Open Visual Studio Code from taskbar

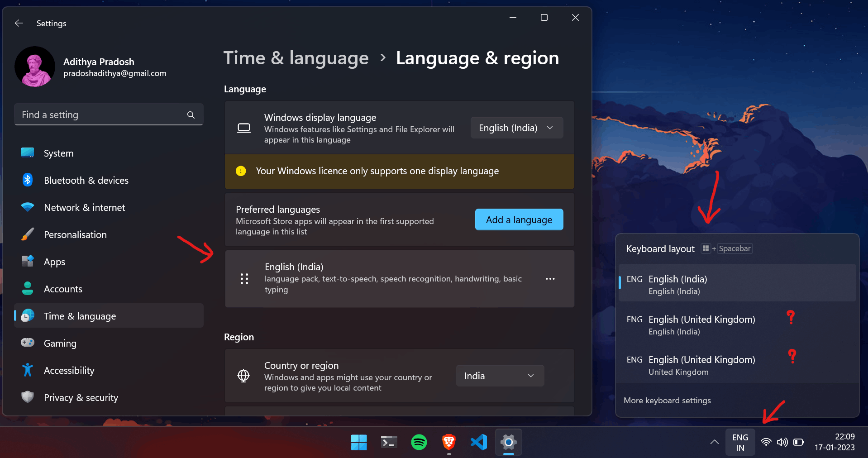pyautogui.click(x=479, y=442)
